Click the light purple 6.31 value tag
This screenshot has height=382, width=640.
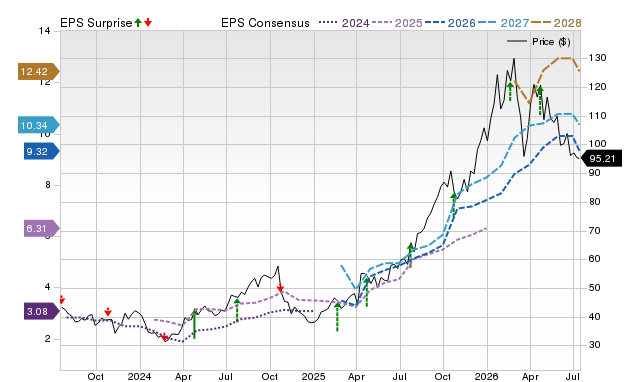(42, 228)
